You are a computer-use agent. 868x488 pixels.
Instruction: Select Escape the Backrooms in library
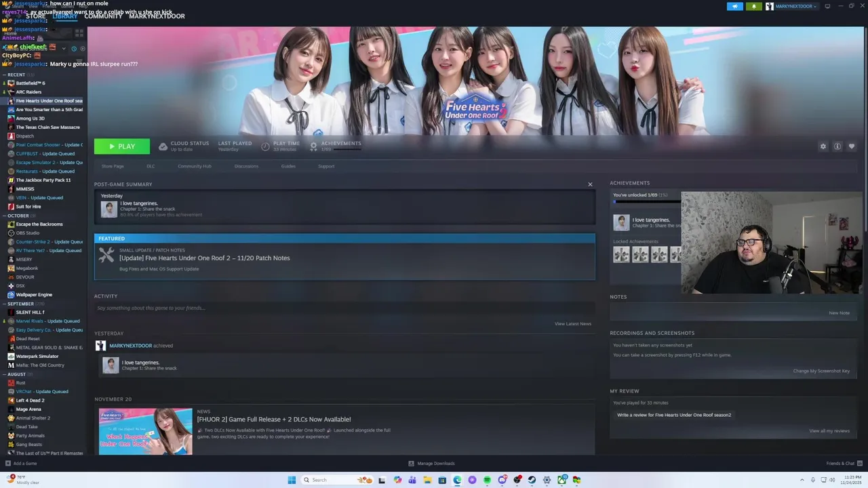click(x=39, y=224)
